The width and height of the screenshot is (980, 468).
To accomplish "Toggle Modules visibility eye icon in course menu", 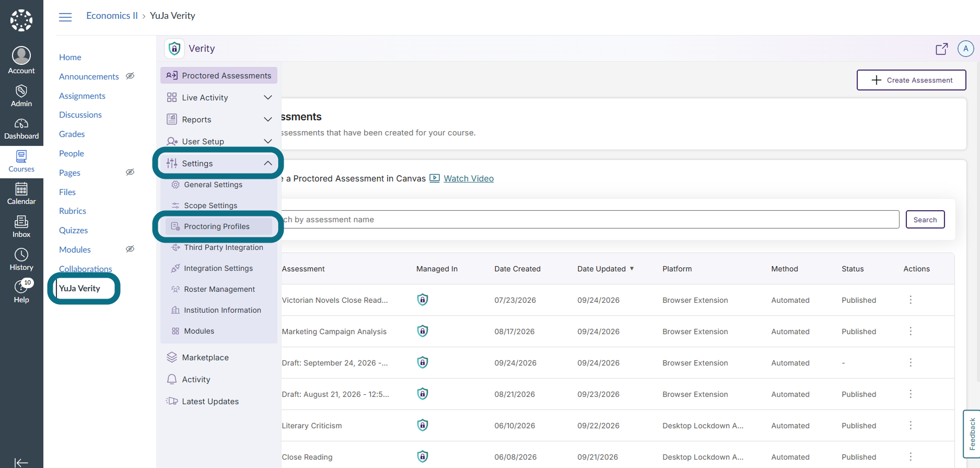I will click(x=130, y=249).
